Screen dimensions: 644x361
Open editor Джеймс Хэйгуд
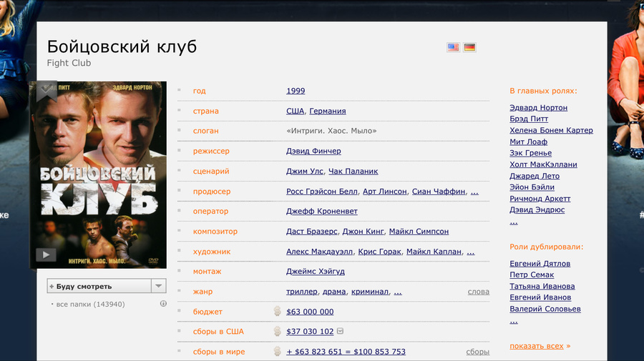[x=316, y=271]
